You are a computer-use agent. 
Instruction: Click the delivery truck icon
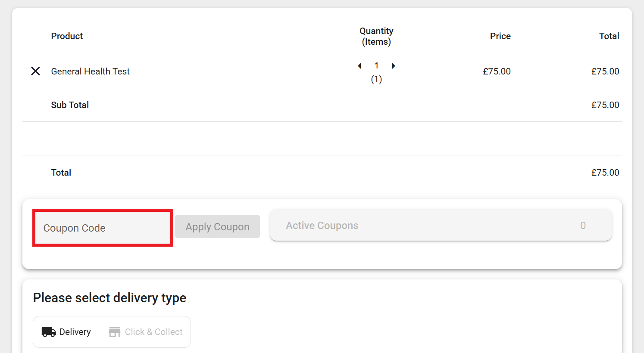[48, 332]
